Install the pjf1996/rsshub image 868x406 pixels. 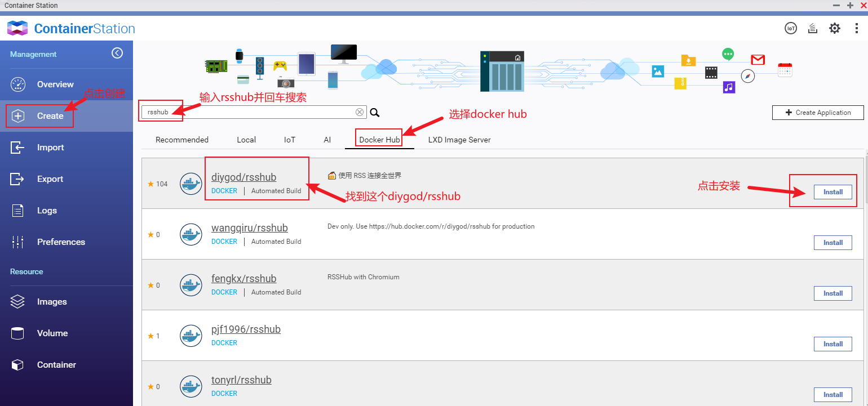(833, 344)
